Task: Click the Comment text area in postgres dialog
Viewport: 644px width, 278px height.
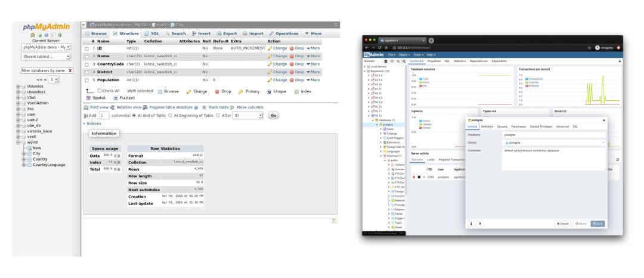Action: [553, 159]
